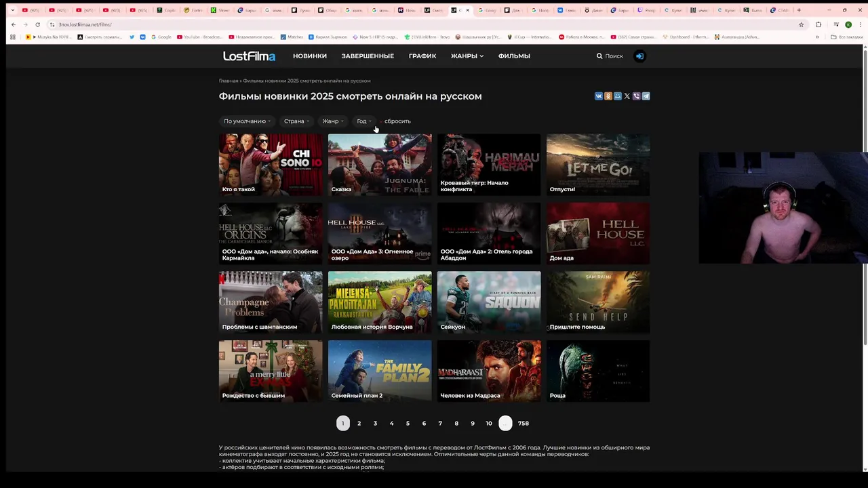The width and height of the screenshot is (868, 488).
Task: Jump to last page 758
Action: [x=524, y=423]
